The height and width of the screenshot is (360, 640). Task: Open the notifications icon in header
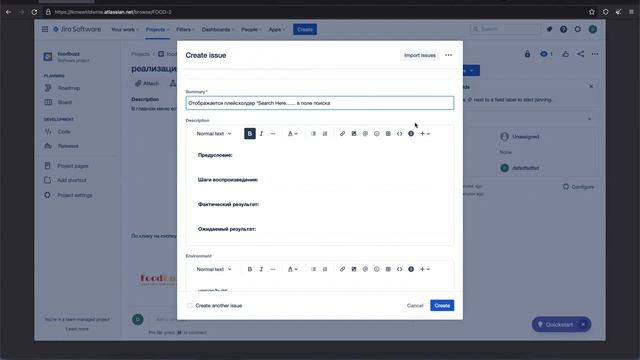(549, 29)
